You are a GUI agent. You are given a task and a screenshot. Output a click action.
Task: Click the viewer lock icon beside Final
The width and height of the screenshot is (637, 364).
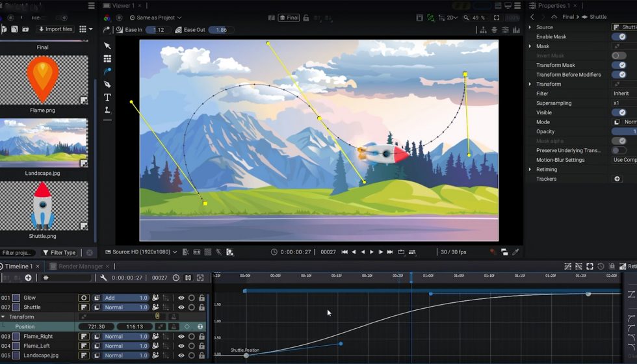coord(306,18)
